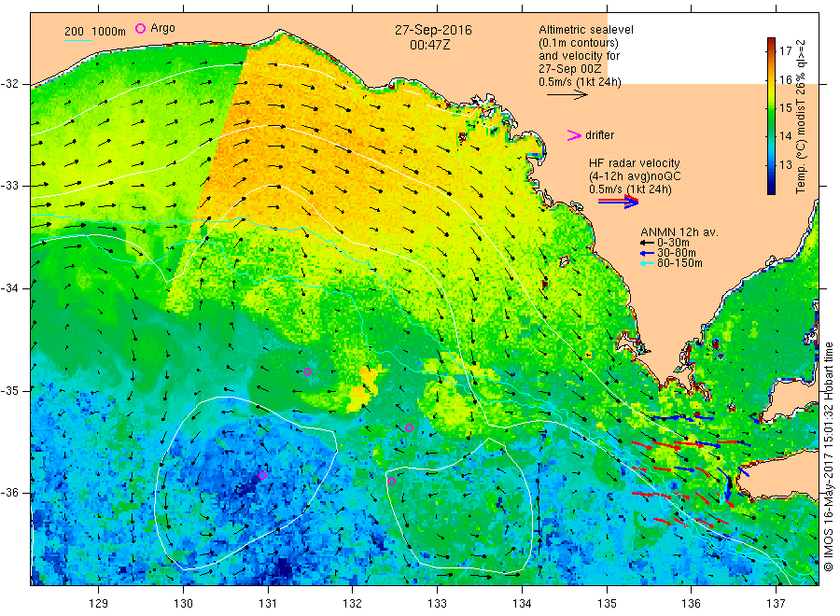Click the magenta Argo circle in the legend
This screenshot has height=616, width=840.
coord(140,29)
